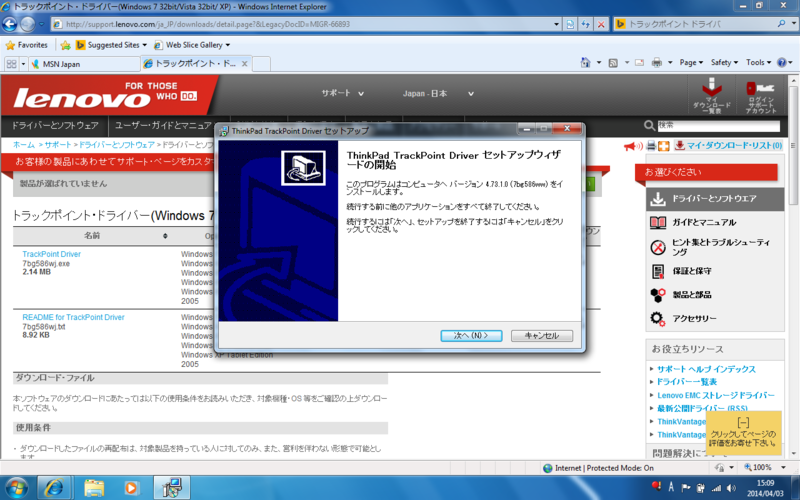This screenshot has height=500, width=800.
Task: Click the Stop loading red X icon
Action: click(602, 24)
